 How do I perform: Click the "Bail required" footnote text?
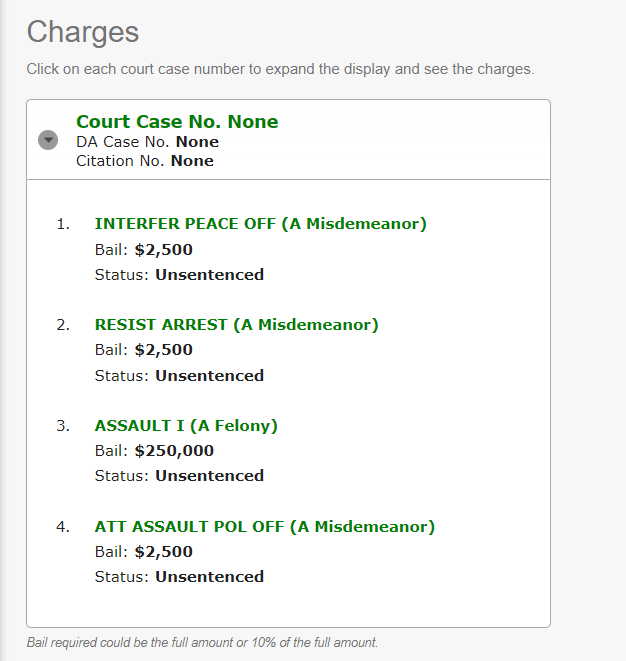(x=202, y=642)
